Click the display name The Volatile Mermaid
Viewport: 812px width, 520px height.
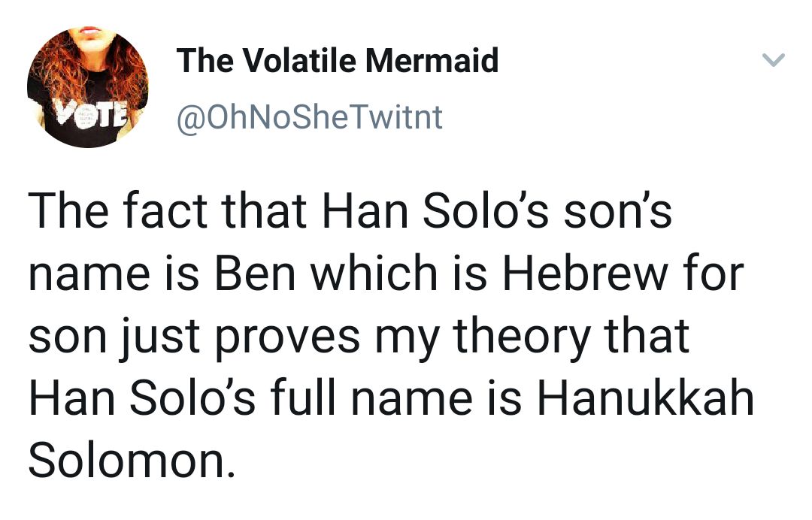tap(337, 60)
